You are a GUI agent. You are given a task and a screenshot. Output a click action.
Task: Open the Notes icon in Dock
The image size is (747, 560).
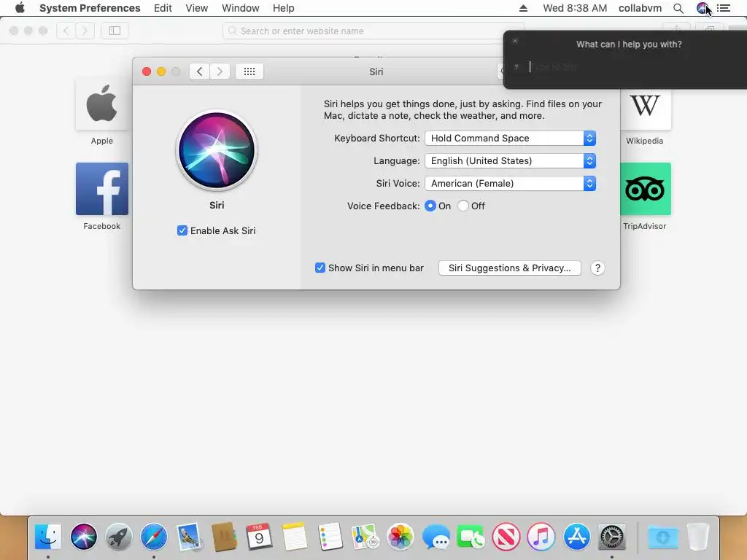[295, 537]
